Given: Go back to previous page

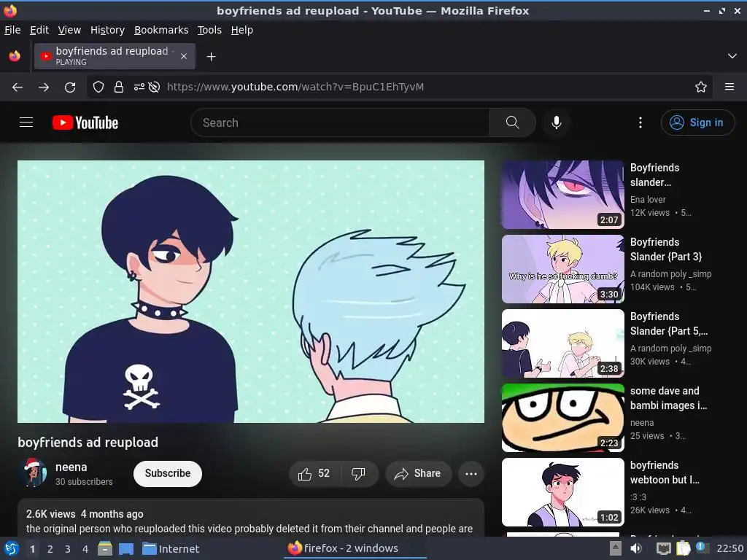Looking at the screenshot, I should pos(18,87).
